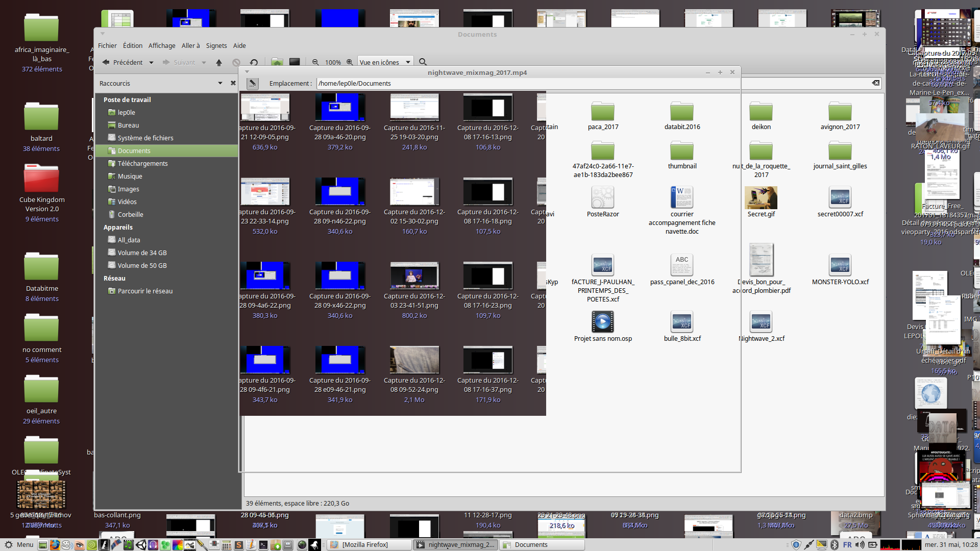Open the Raccourcis sidebar selector dropdown

(220, 83)
